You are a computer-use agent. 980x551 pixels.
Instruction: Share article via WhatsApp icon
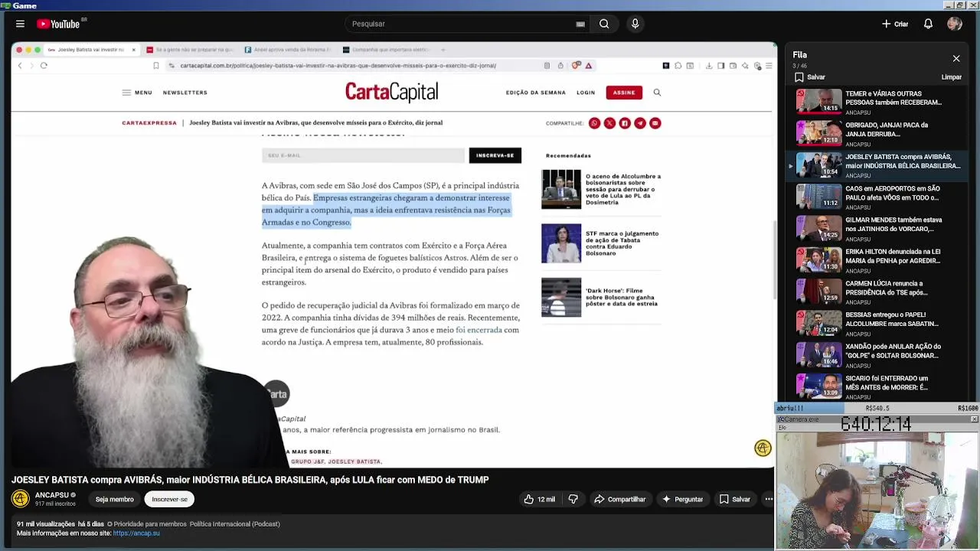click(x=594, y=123)
